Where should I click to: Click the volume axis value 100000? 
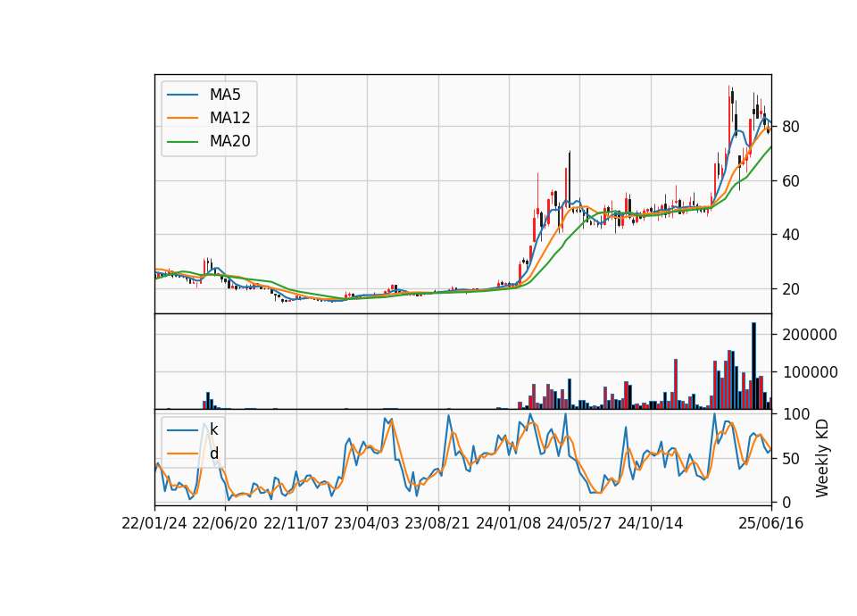pos(810,372)
